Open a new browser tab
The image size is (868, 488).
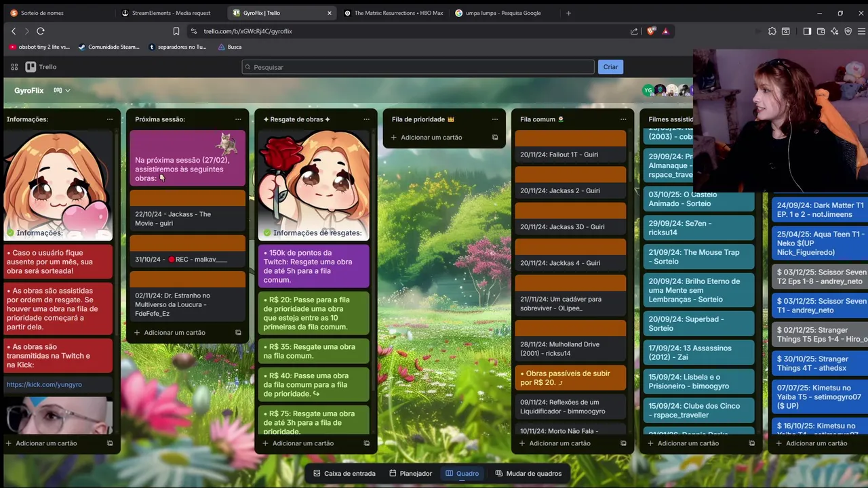(568, 13)
